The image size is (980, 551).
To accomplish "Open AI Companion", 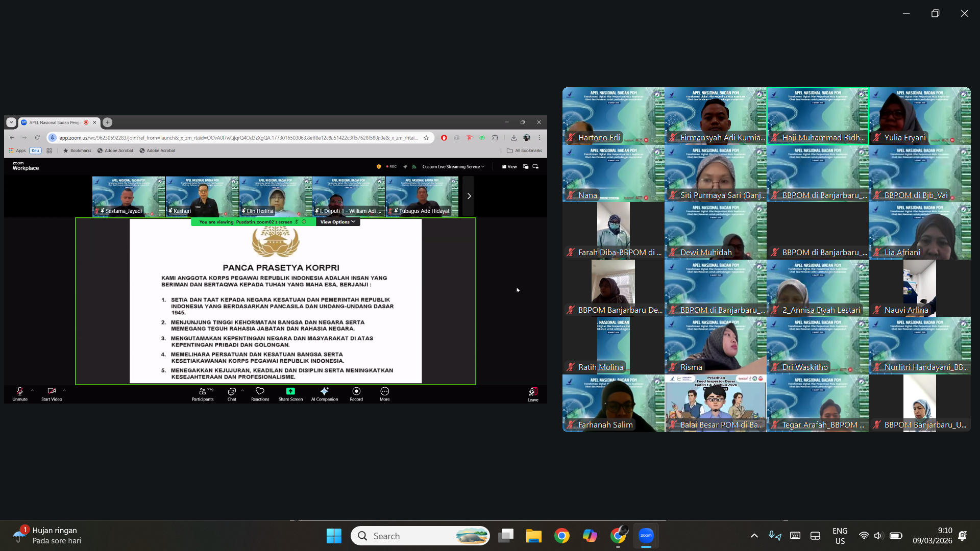I will click(324, 392).
